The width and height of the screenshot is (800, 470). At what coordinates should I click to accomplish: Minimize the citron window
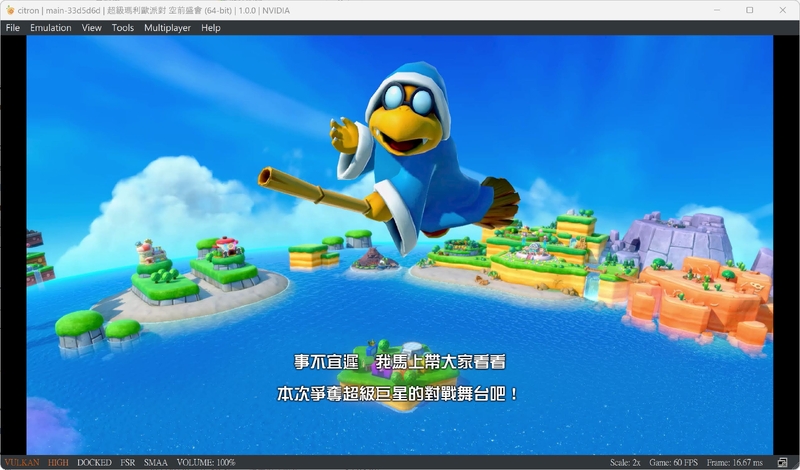[717, 10]
